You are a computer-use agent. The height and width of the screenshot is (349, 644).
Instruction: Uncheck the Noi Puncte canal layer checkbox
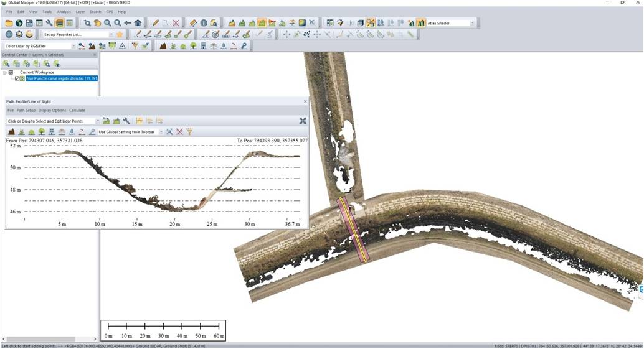(17, 78)
